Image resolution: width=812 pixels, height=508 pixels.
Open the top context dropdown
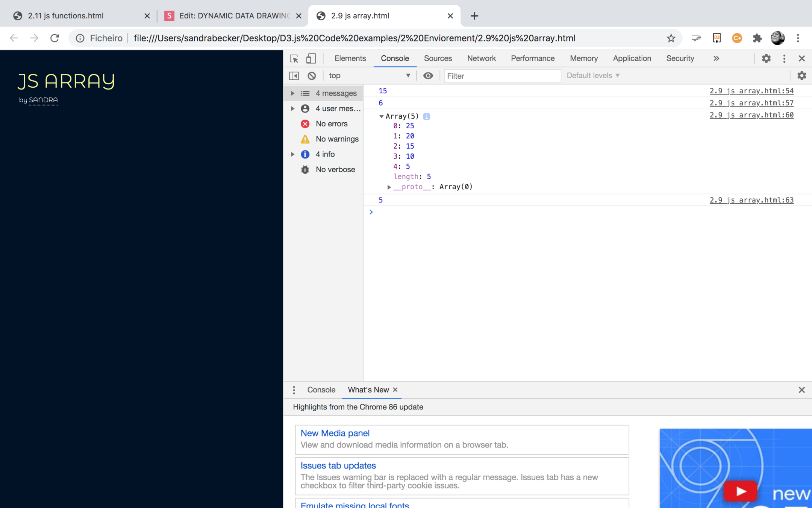370,76
